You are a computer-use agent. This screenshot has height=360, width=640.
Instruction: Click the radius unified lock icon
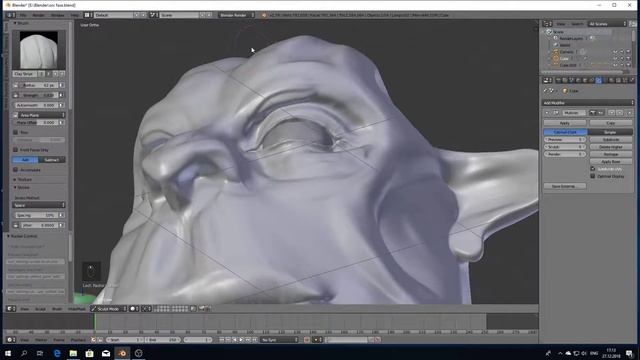pos(16,85)
